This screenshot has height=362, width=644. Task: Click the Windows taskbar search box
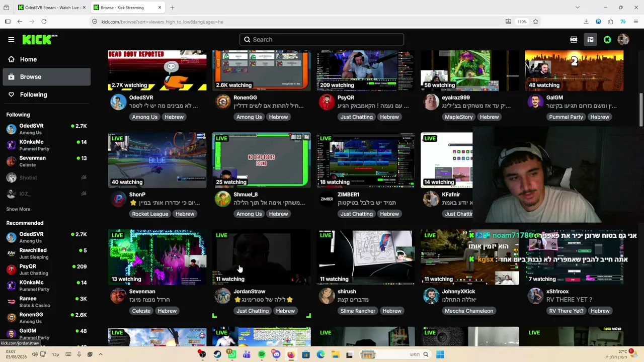point(395,354)
